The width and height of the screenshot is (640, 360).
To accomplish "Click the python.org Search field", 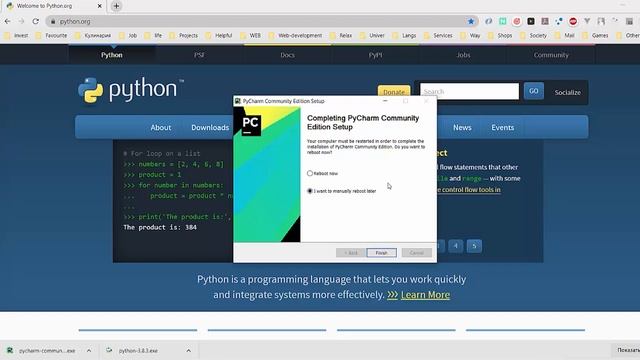I will point(469,91).
